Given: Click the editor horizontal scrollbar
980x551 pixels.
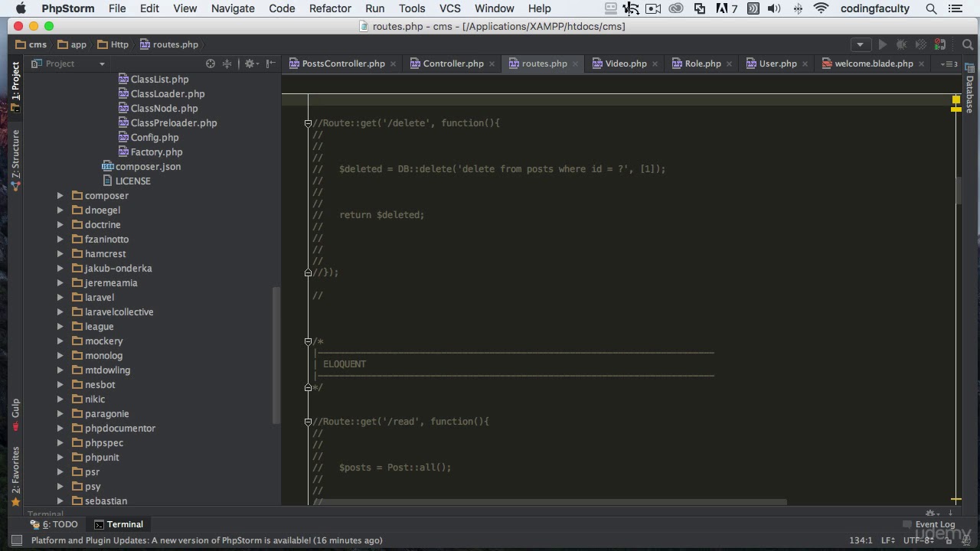Looking at the screenshot, I should (550, 502).
